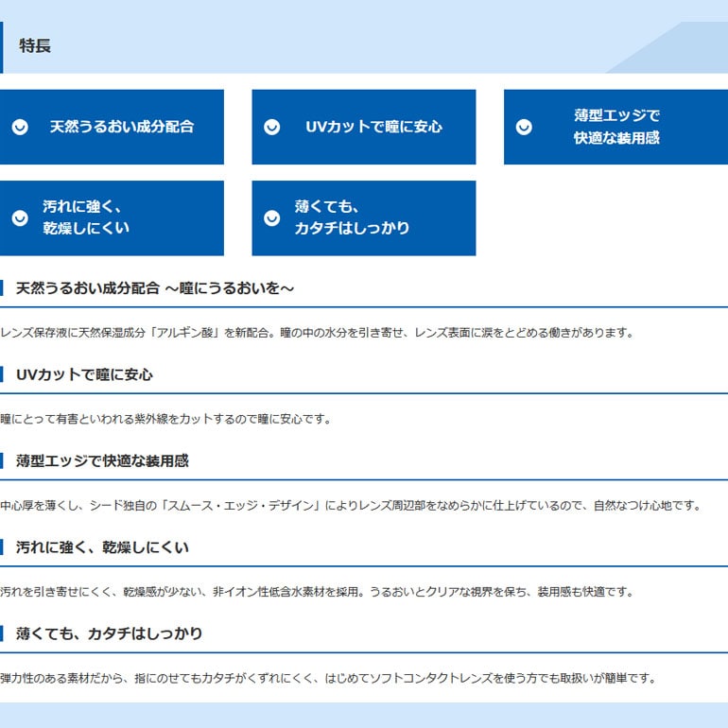Open the 汚れに強く、乾燥しにくい anchor button text
This screenshot has width=728, height=728.
tap(86, 217)
